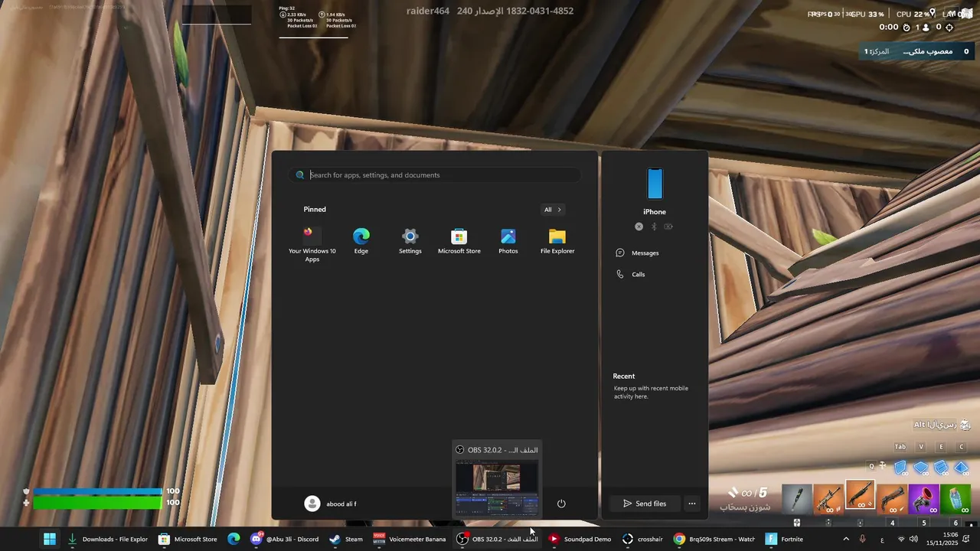This screenshot has height=551, width=980.
Task: Click the blue shield bar
Action: [97, 491]
